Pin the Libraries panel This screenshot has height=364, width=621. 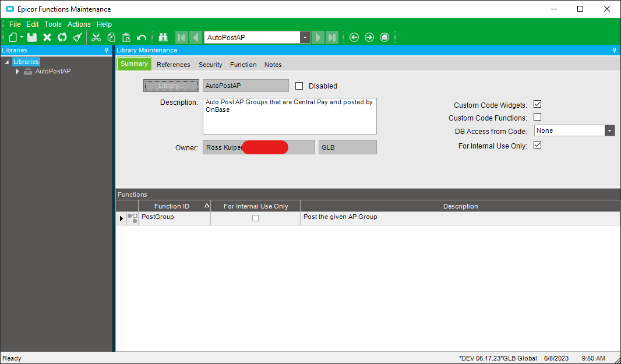click(x=106, y=50)
